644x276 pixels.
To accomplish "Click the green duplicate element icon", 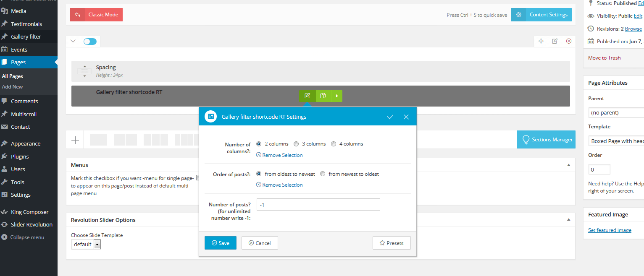I will [x=323, y=96].
